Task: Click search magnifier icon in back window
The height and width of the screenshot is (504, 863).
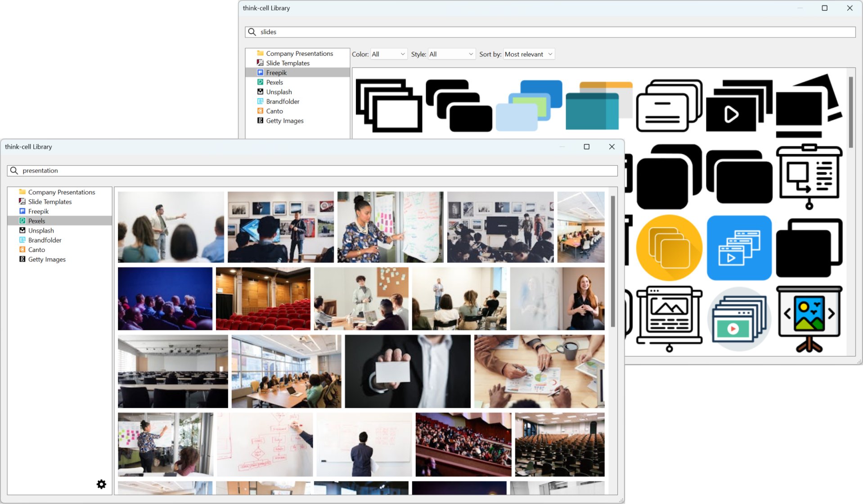Action: click(x=252, y=32)
